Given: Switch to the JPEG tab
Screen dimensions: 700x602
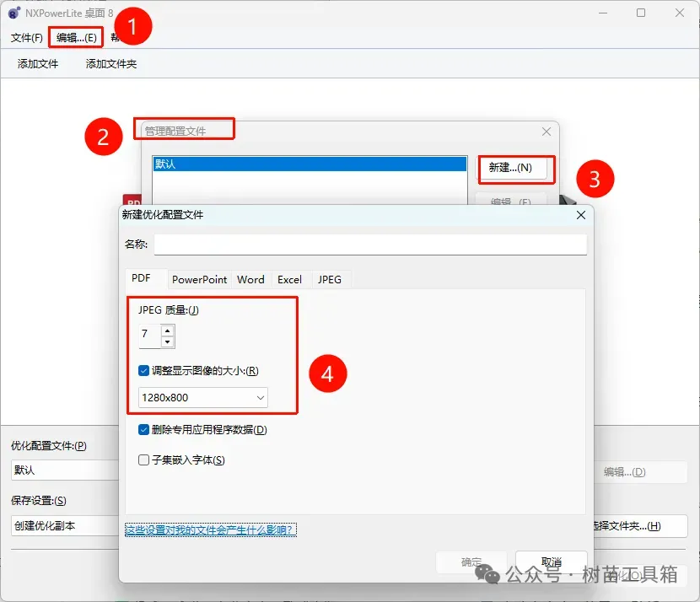Looking at the screenshot, I should click(x=330, y=280).
